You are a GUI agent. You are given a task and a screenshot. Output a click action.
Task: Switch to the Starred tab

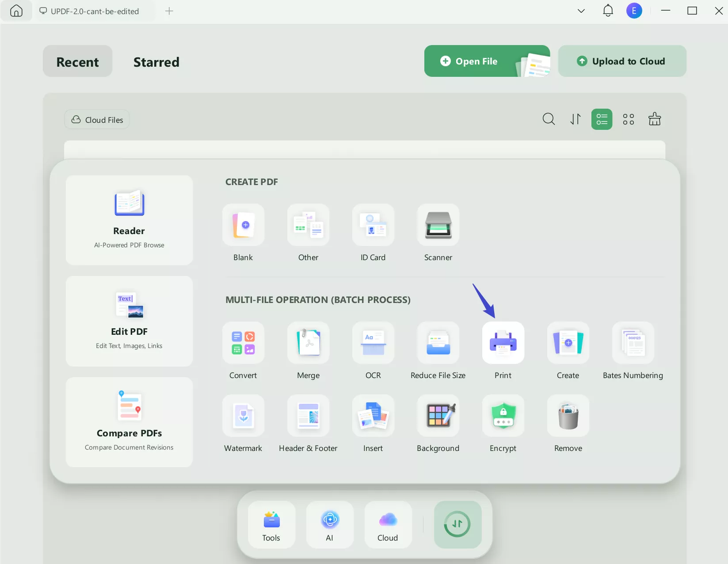coord(156,62)
